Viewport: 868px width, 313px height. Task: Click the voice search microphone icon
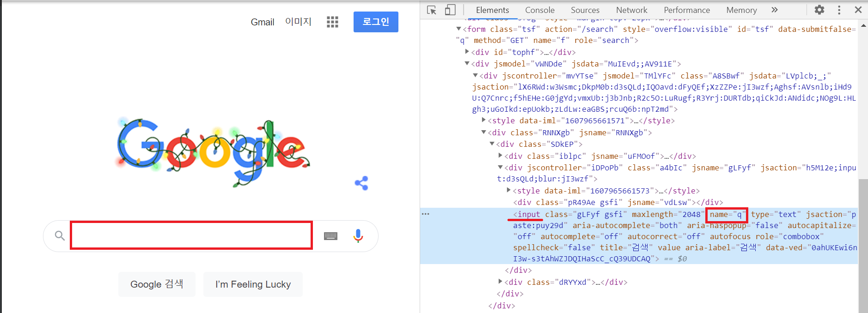click(358, 236)
